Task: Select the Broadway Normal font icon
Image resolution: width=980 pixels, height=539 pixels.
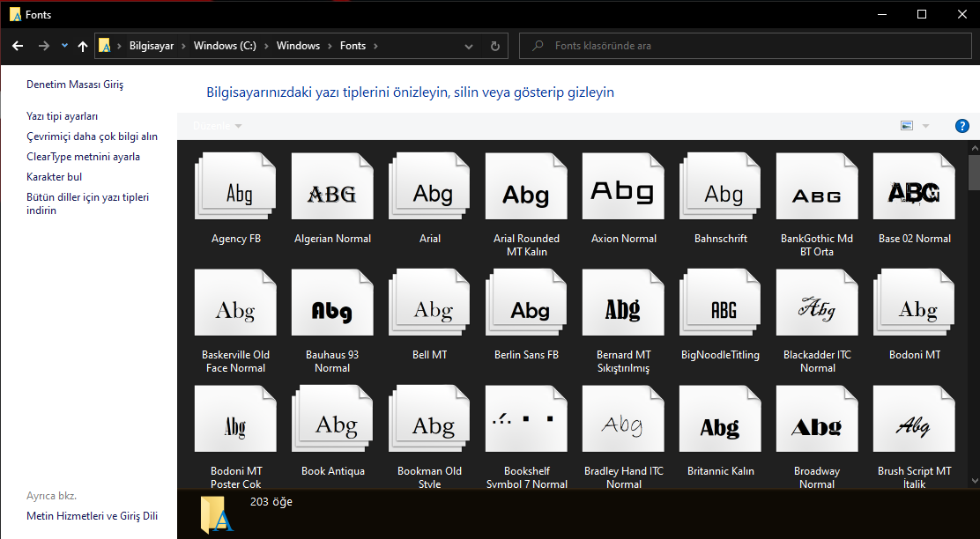Action: (817, 418)
